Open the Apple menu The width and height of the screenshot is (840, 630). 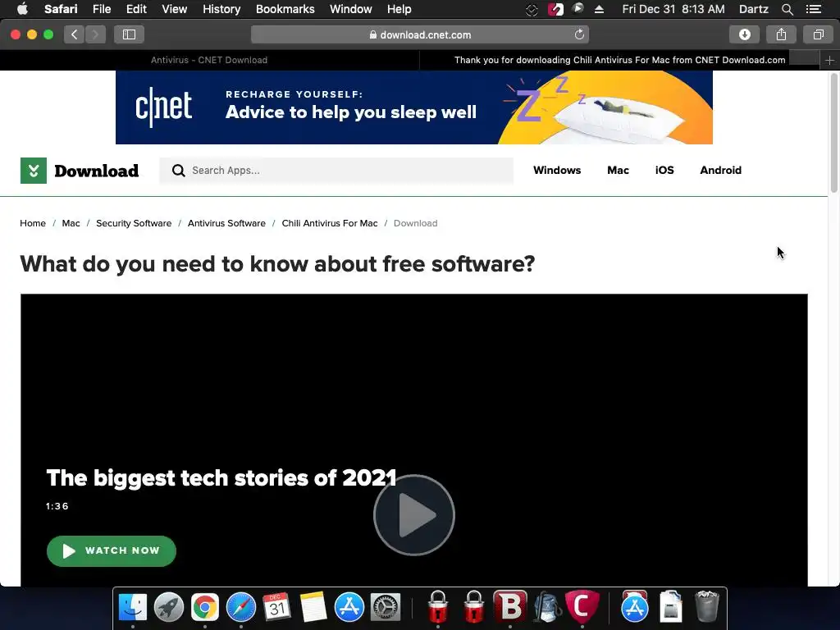pos(22,9)
